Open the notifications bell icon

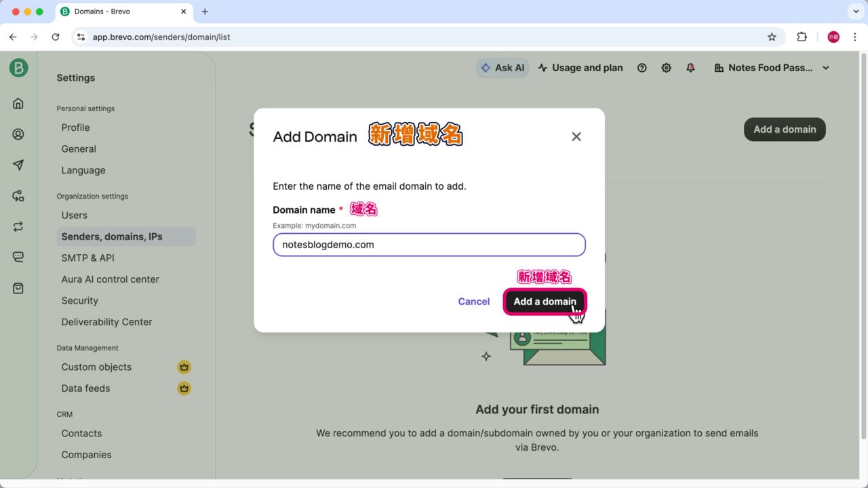pyautogui.click(x=690, y=68)
